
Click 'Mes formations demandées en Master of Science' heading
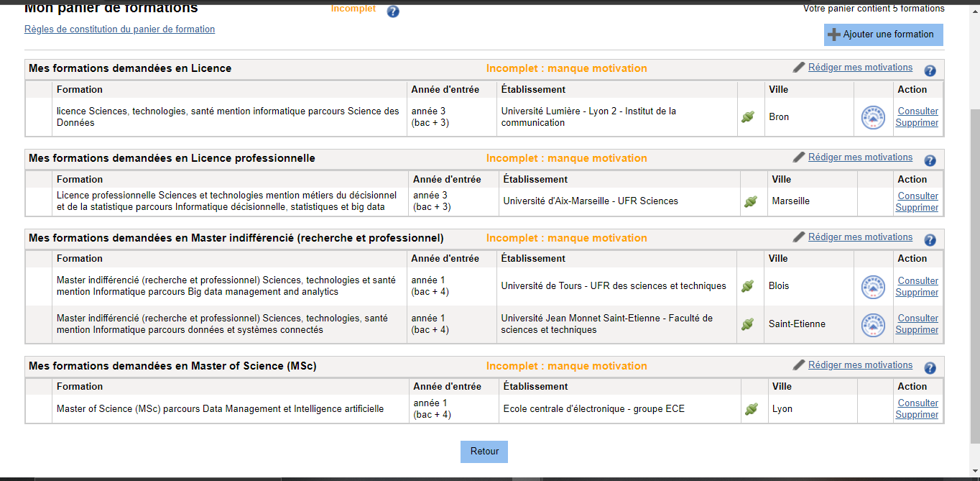click(172, 366)
